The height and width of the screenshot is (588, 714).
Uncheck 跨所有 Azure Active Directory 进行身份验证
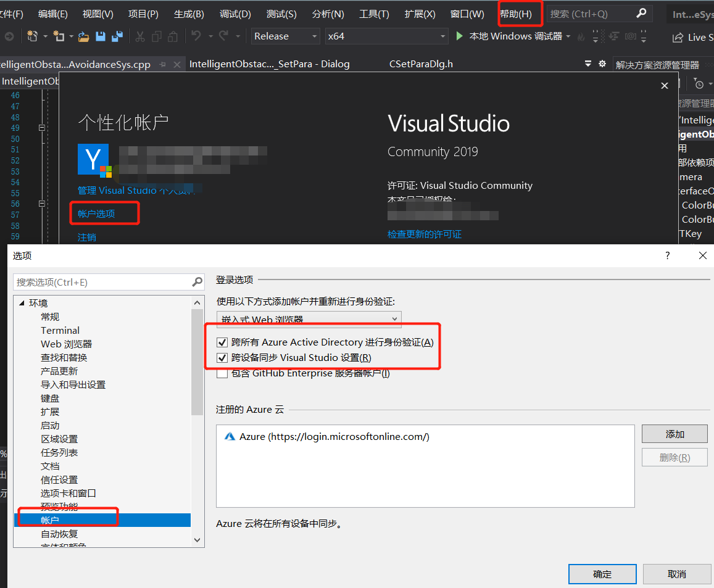tap(222, 342)
